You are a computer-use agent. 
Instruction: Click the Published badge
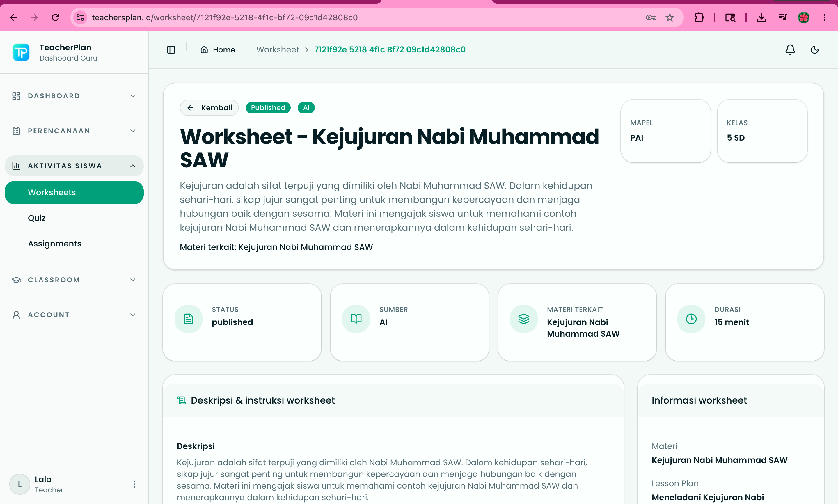268,108
